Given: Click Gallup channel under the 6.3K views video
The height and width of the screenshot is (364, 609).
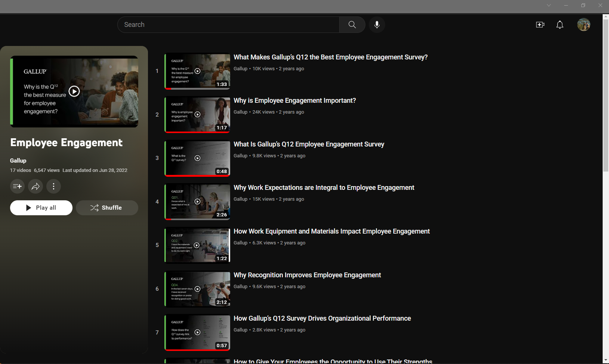Looking at the screenshot, I should (x=240, y=243).
